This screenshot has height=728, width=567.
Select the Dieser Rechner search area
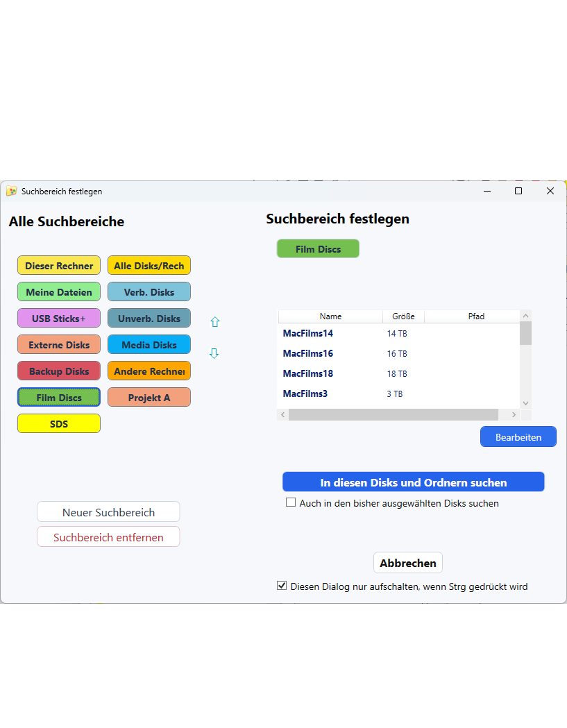coord(59,266)
